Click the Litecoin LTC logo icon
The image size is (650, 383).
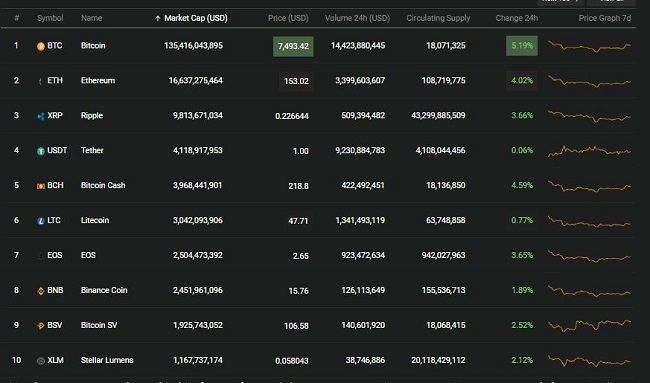tap(41, 221)
